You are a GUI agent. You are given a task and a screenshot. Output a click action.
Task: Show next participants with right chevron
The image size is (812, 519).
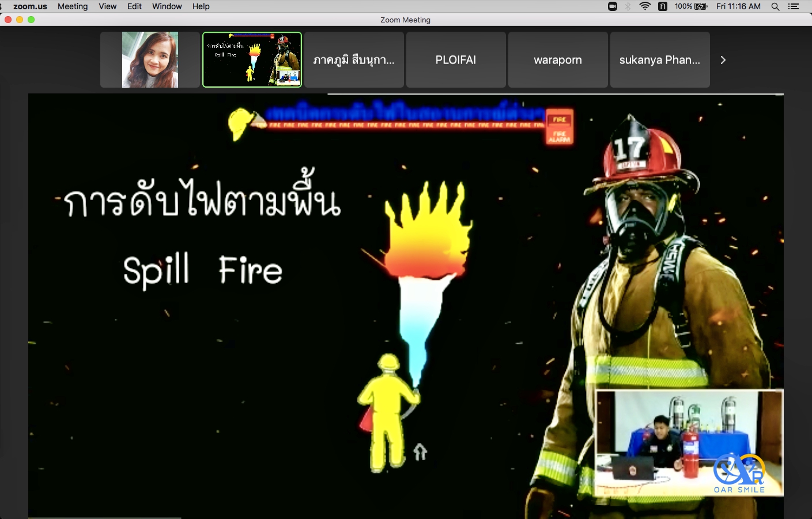pos(723,60)
